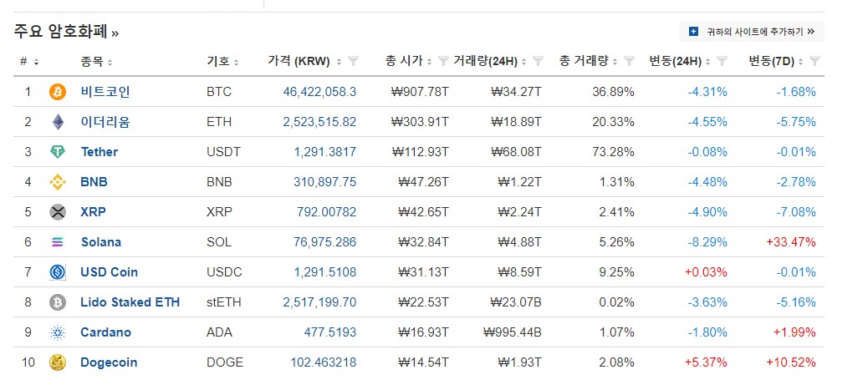Click Solana 7D change +33.47%
The width and height of the screenshot is (868, 385).
pyautogui.click(x=791, y=241)
